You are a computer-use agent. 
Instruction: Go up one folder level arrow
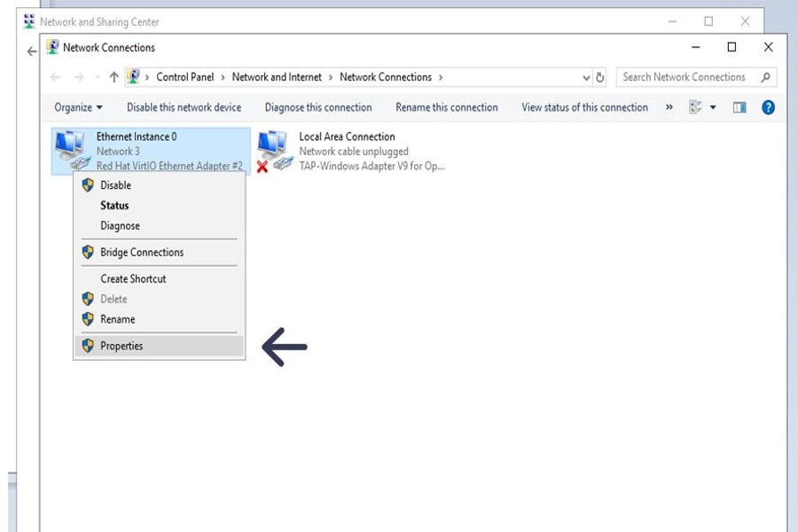113,77
